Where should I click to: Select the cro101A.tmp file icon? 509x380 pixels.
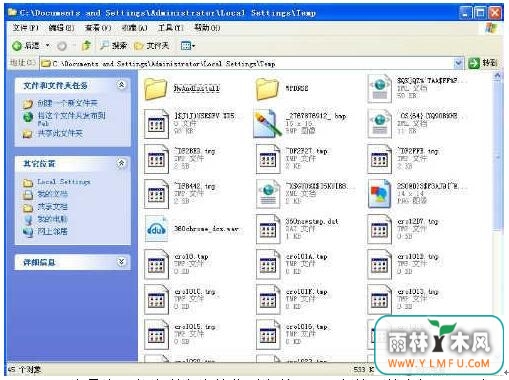268,265
